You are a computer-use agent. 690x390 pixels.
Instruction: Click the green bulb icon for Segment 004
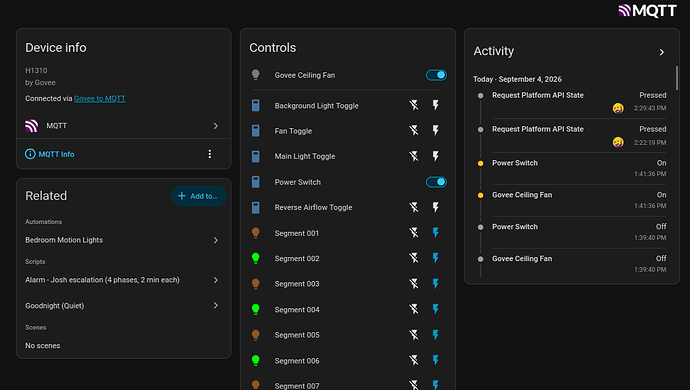[x=256, y=309]
